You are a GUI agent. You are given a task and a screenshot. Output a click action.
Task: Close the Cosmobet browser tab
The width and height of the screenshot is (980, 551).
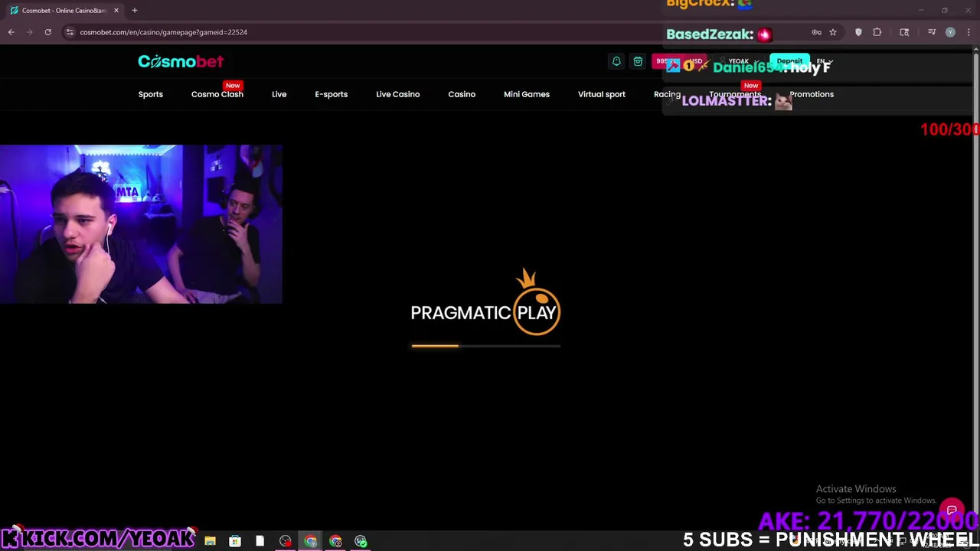pos(116,10)
